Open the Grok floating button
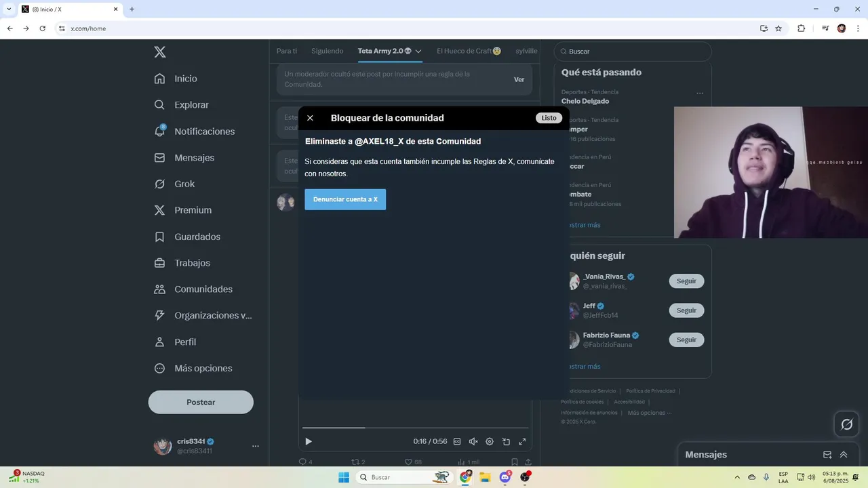Viewport: 868px width, 488px height. (x=847, y=424)
